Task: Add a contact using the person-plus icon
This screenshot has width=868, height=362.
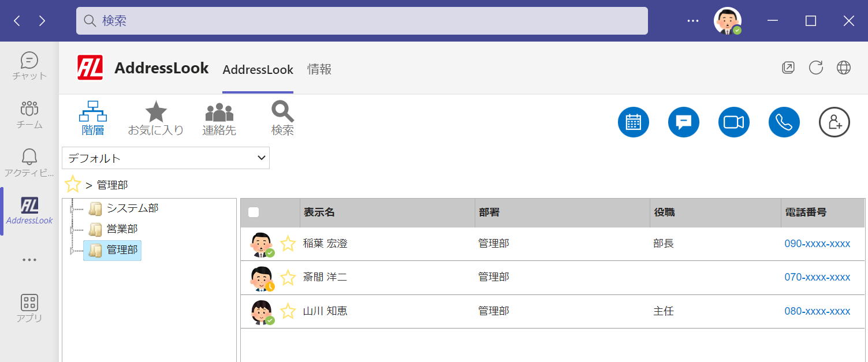Action: point(834,122)
